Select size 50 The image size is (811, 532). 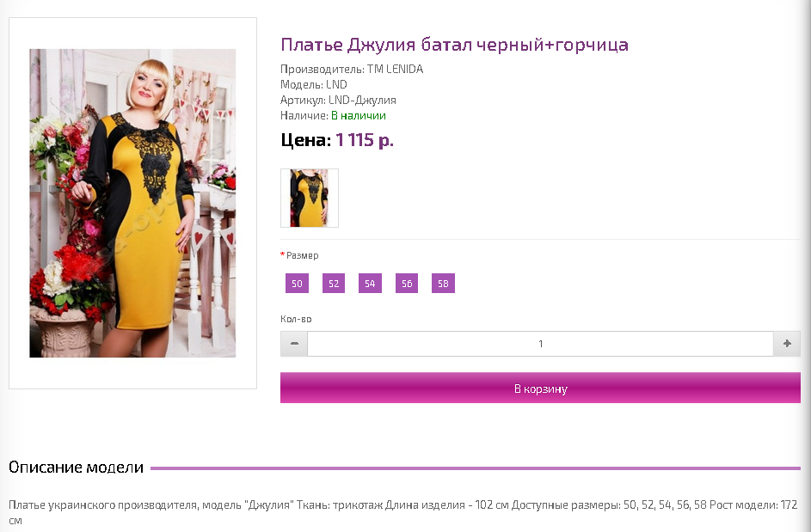[297, 284]
